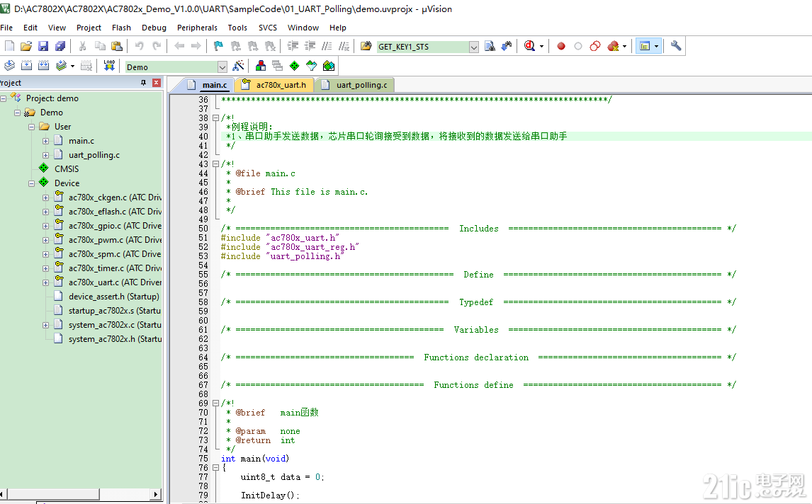Collapse the code fold at line 38

(216, 118)
